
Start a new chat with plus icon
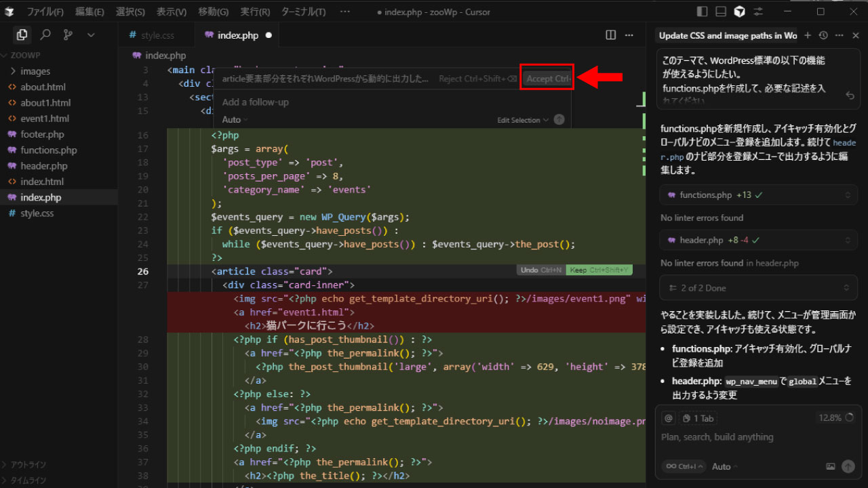coord(808,35)
